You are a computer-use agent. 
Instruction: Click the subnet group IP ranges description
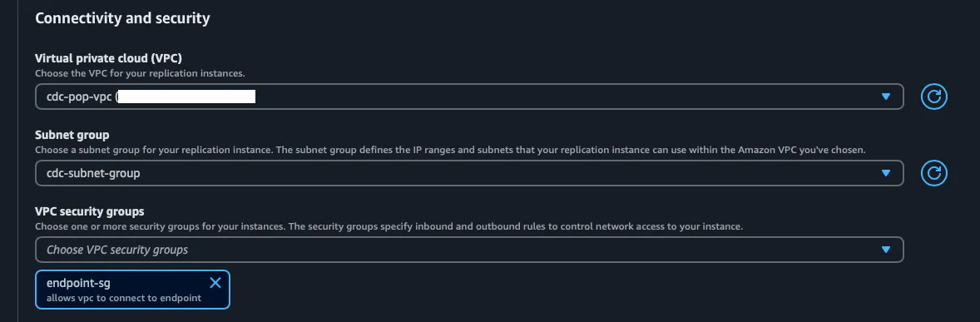(450, 150)
